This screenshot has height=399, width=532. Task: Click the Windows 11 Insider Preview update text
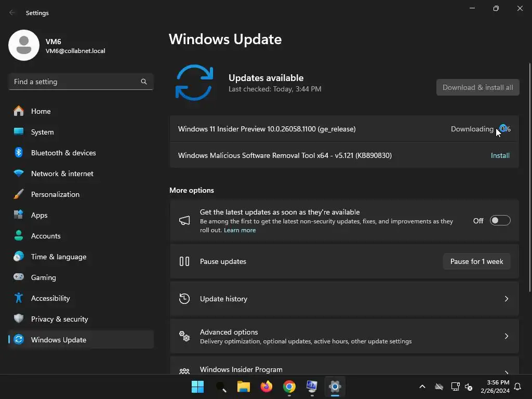267,129
